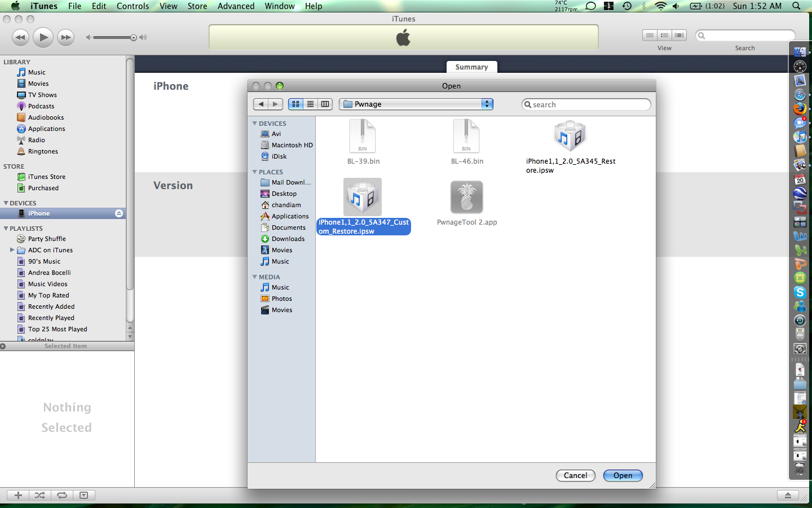Click the Open button in dialog
The height and width of the screenshot is (508, 812).
623,475
